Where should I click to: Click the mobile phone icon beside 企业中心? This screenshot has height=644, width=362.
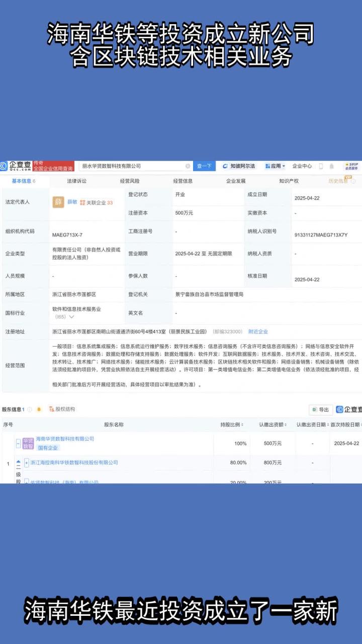click(320, 166)
